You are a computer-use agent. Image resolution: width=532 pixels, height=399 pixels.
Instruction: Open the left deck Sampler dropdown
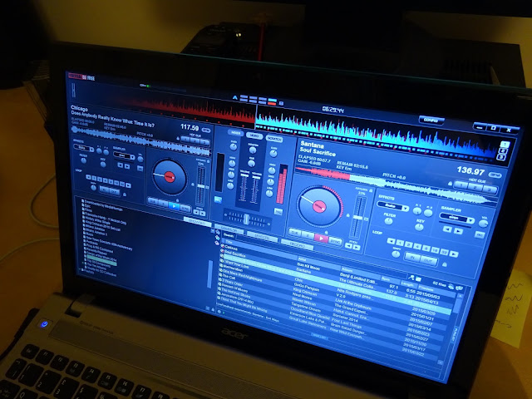pos(124,155)
